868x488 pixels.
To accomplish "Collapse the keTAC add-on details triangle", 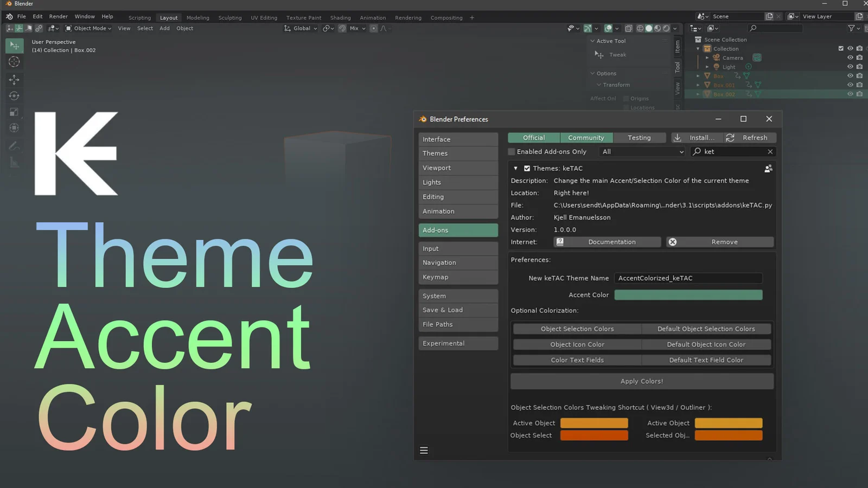I will (515, 168).
